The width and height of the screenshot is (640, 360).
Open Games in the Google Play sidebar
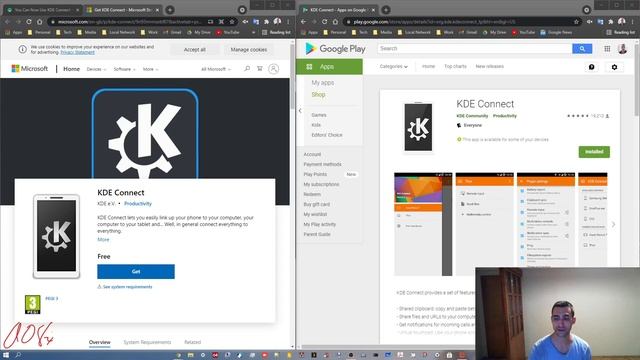319,115
